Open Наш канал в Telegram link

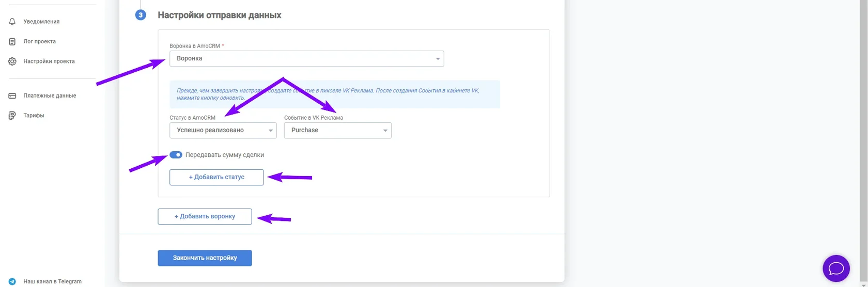[52, 281]
